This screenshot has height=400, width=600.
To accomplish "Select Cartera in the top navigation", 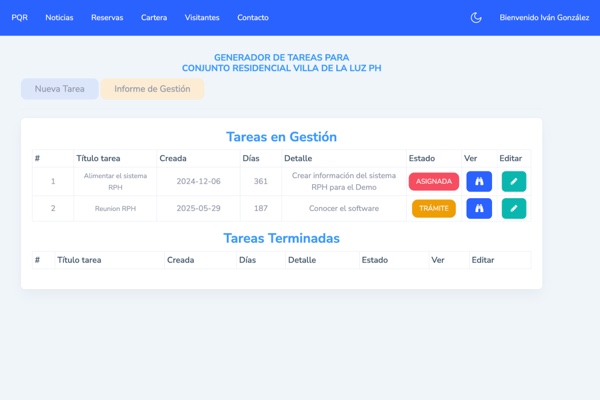I will click(x=154, y=18).
